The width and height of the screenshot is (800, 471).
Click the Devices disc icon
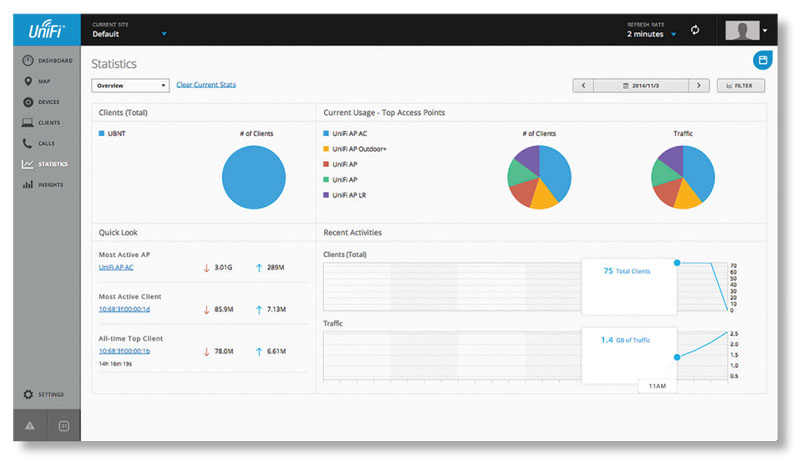[28, 102]
